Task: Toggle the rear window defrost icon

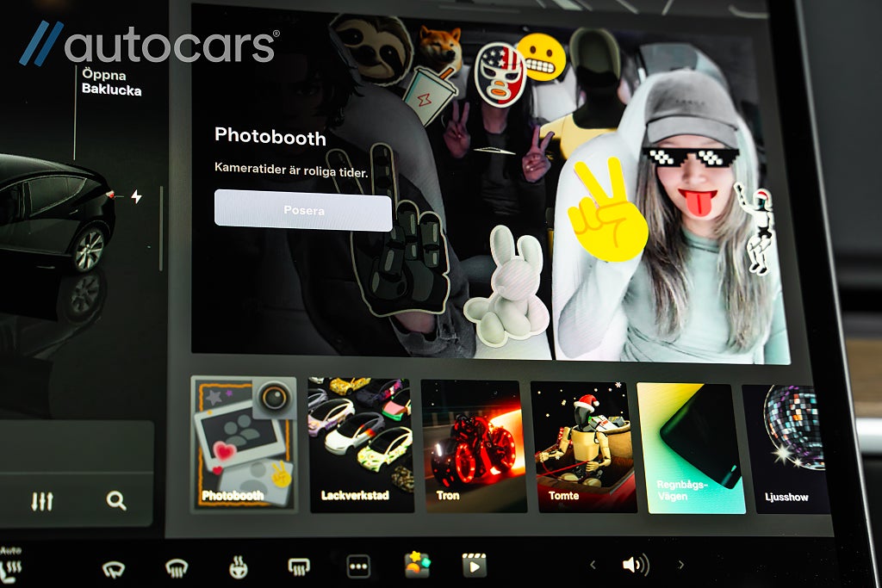Action: [299, 566]
